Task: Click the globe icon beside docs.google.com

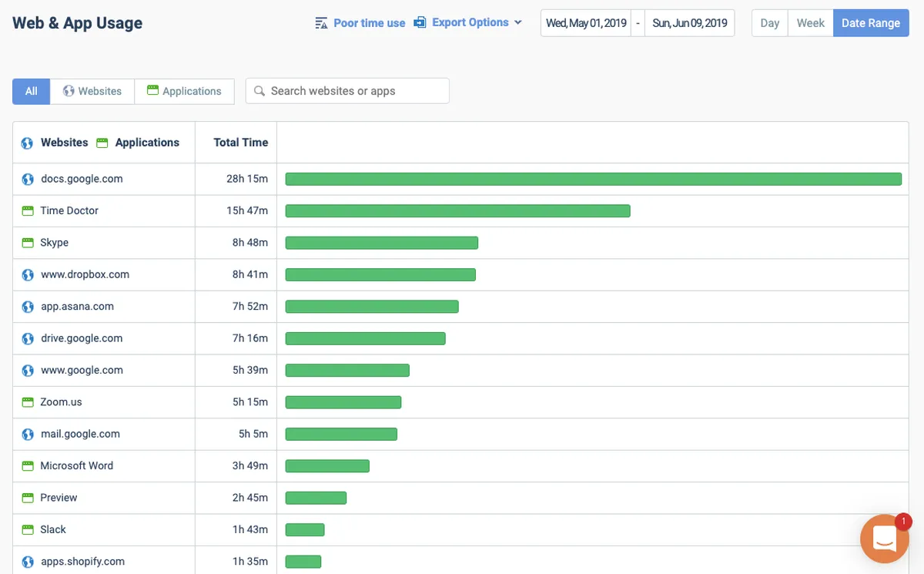Action: tap(28, 180)
